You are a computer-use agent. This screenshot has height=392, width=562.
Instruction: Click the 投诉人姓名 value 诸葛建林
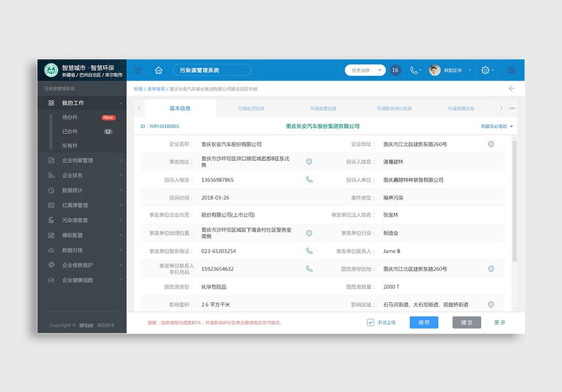393,162
